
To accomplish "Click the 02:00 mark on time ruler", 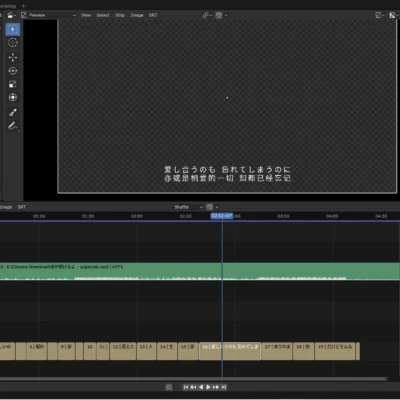I will click(137, 216).
